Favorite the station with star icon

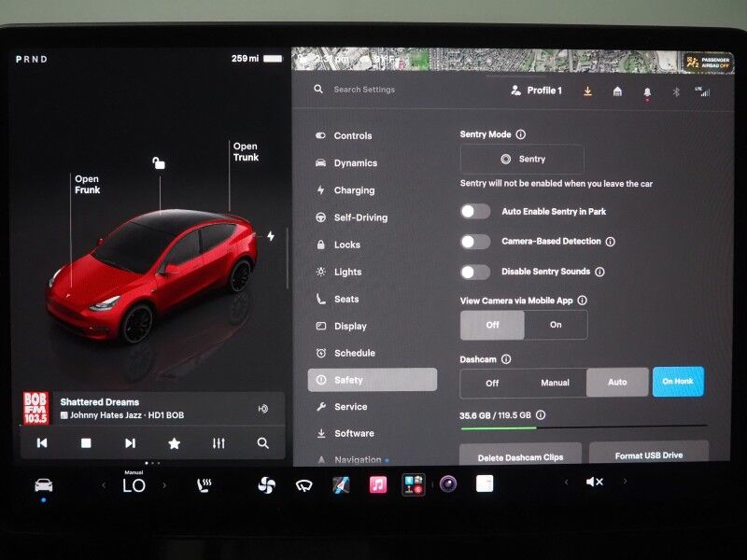175,444
